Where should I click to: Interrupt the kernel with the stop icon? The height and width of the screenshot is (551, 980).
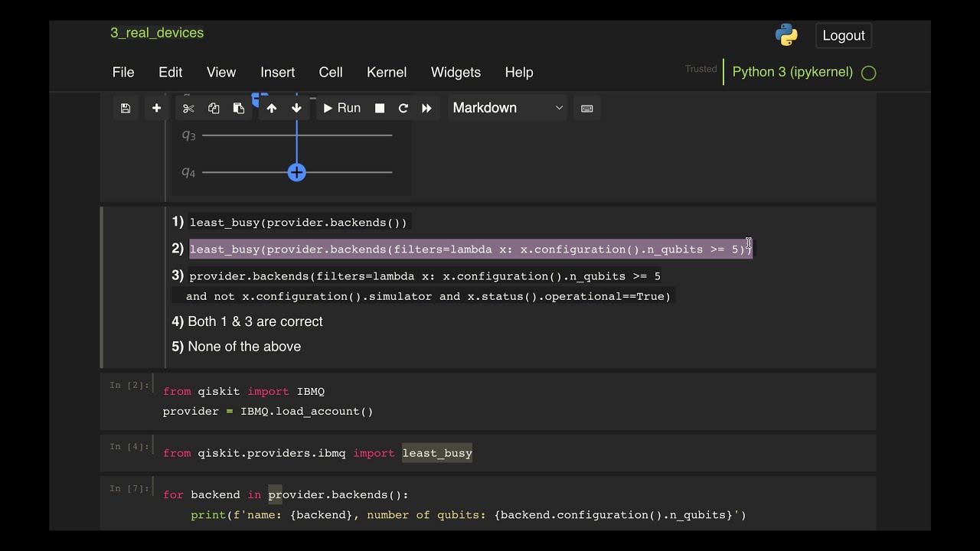pyautogui.click(x=380, y=108)
